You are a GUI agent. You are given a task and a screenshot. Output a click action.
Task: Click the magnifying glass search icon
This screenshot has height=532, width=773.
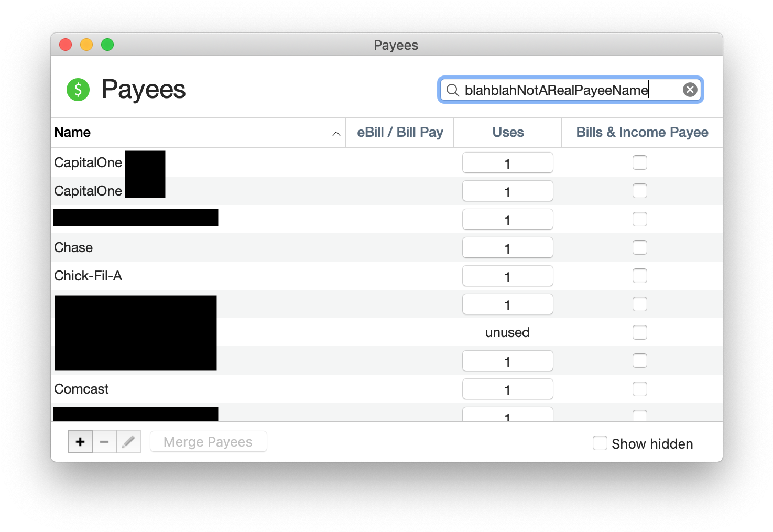(x=452, y=90)
